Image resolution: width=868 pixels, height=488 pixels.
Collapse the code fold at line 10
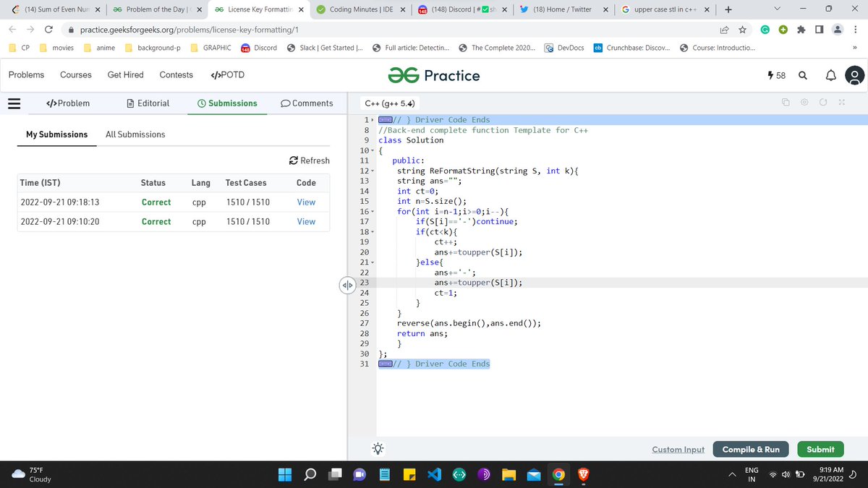(x=372, y=150)
